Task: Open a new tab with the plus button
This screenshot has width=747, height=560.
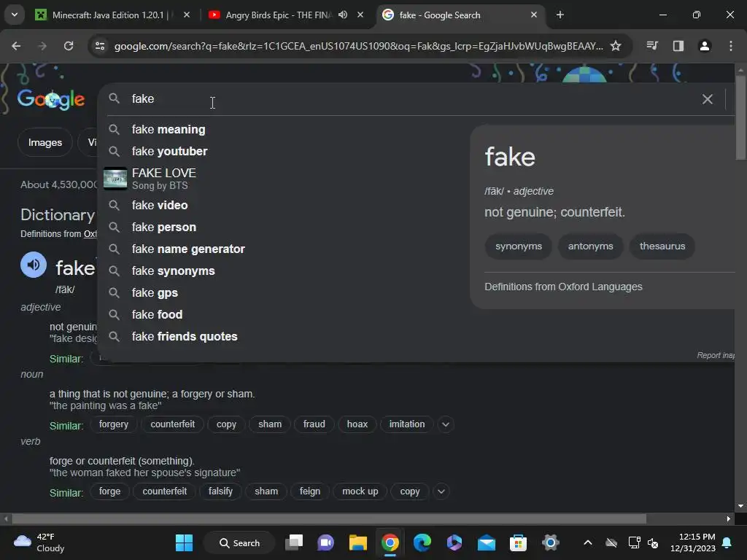Action: 560,15
